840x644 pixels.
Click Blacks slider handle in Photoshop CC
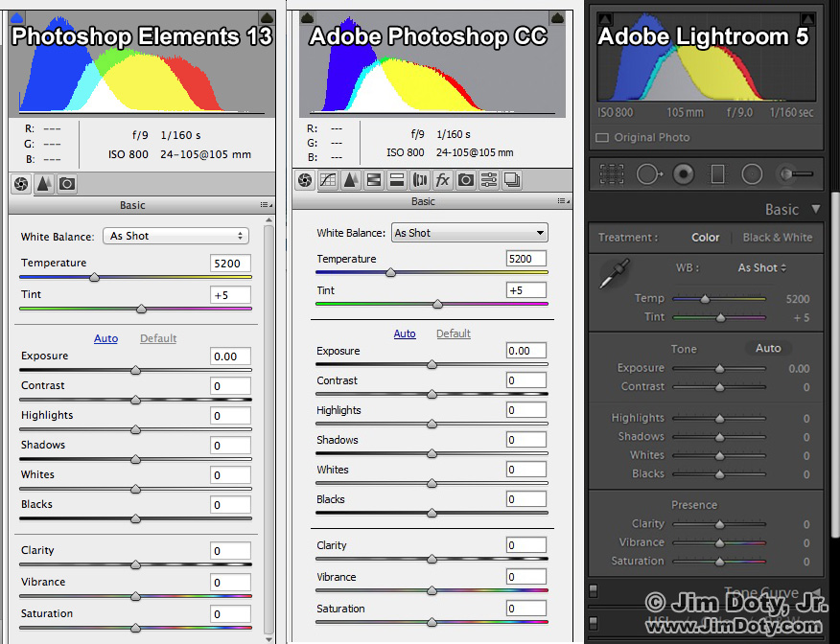coord(432,513)
